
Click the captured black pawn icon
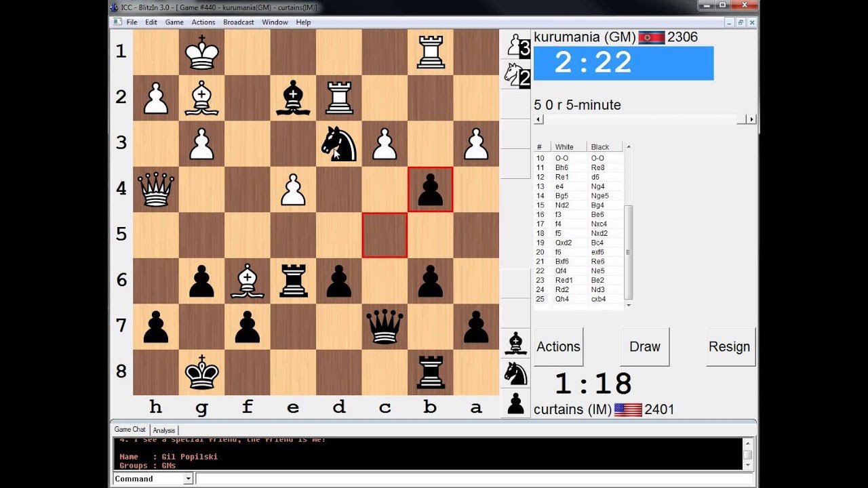pos(515,403)
